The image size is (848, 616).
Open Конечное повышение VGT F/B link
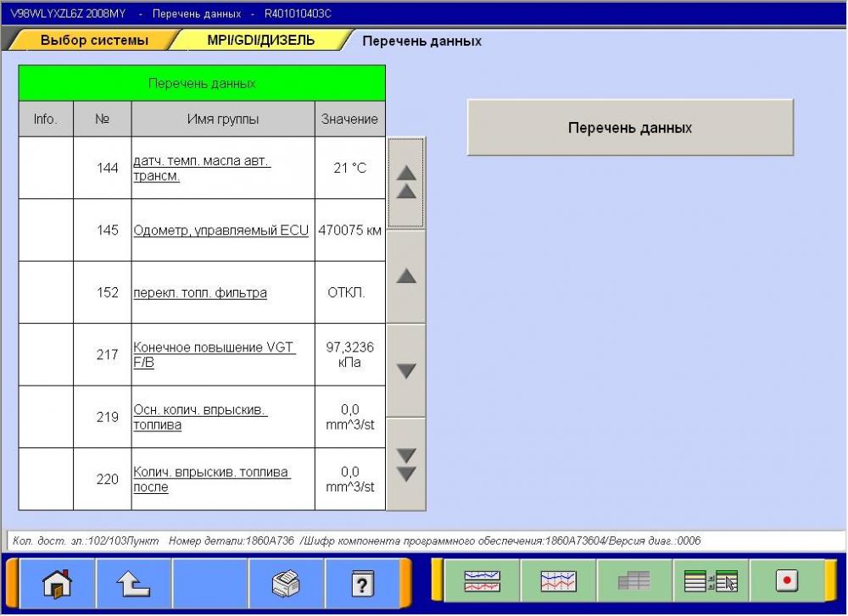[215, 354]
